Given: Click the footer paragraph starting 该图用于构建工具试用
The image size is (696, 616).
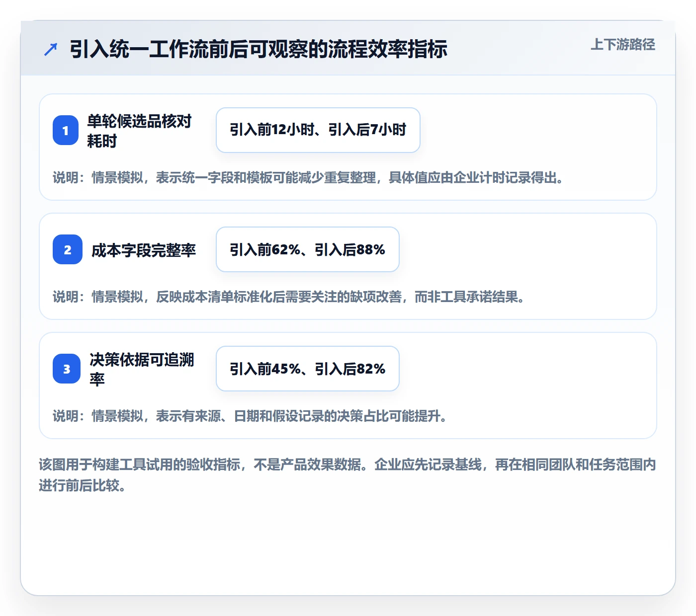Looking at the screenshot, I should (348, 474).
